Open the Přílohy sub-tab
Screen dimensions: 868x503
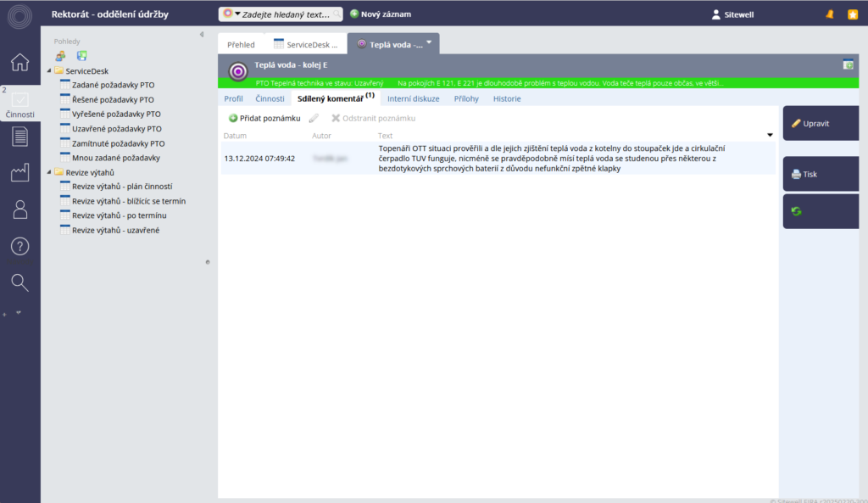point(466,98)
